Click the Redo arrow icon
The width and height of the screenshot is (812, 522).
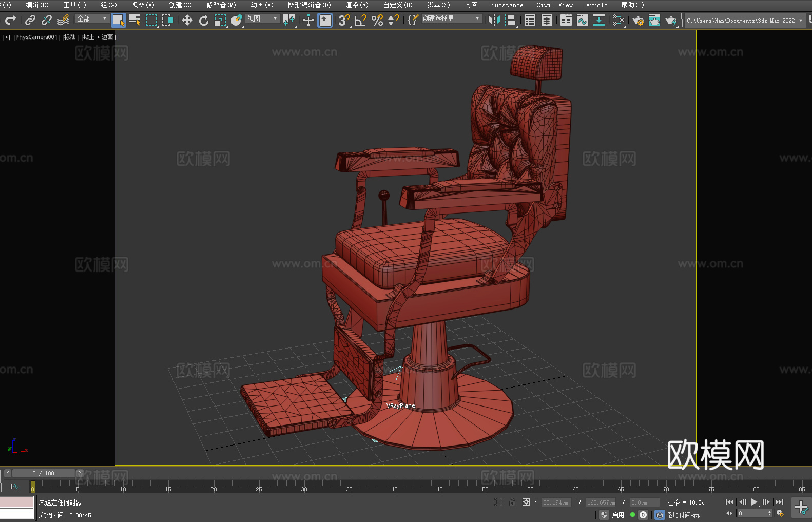pyautogui.click(x=10, y=20)
